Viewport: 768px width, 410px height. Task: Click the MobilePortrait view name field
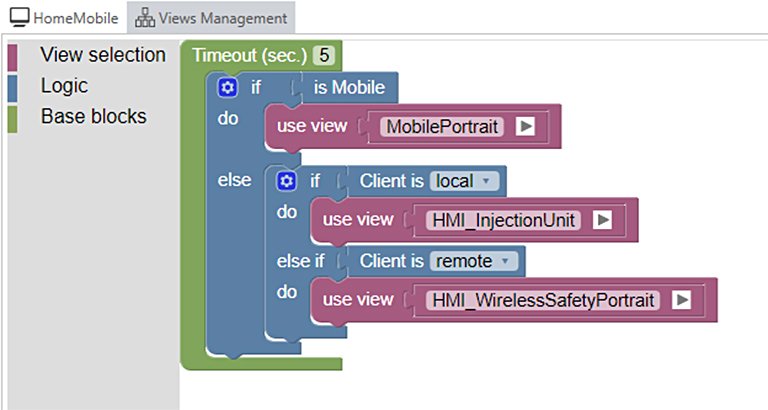[442, 126]
